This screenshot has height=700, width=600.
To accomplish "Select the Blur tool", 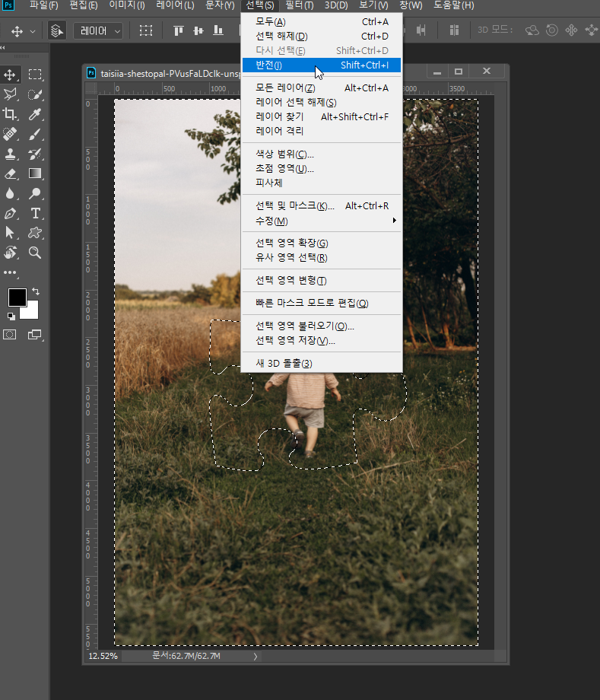I will [x=10, y=193].
